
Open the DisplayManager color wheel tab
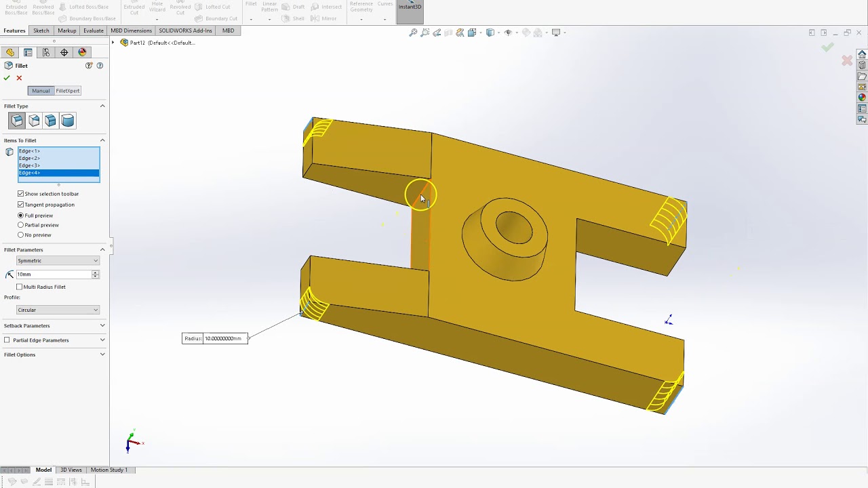point(82,52)
